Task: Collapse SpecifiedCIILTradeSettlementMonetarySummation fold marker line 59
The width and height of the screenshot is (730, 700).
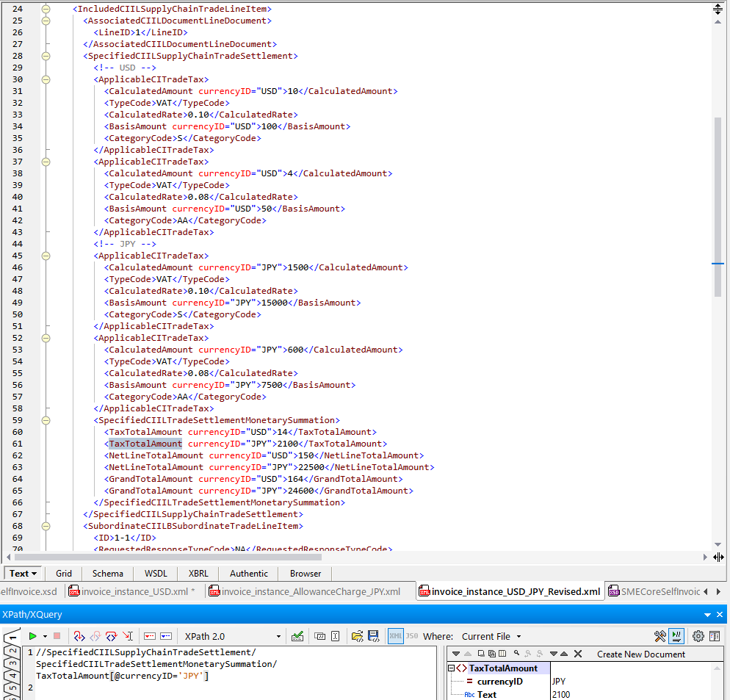Action: 46,421
